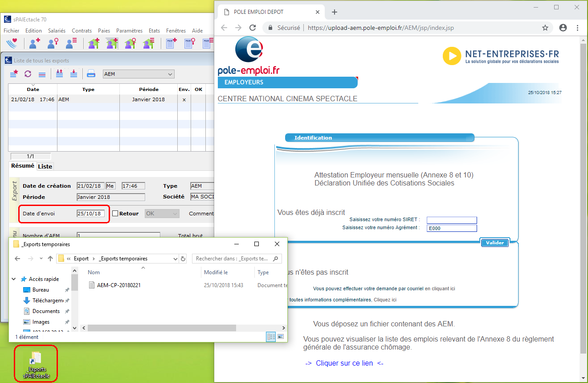Toggle the Retour checkbox
Image resolution: width=588 pixels, height=383 pixels.
[115, 214]
